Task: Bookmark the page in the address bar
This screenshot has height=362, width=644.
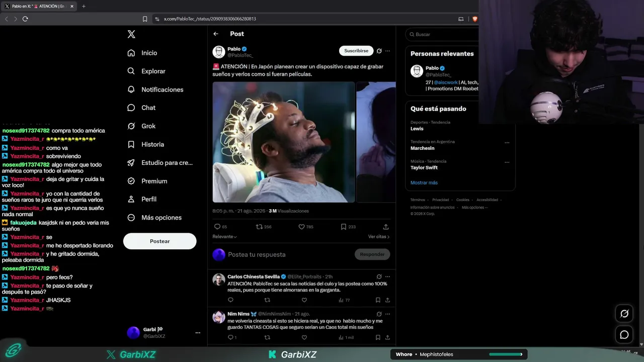Action: pos(145,19)
